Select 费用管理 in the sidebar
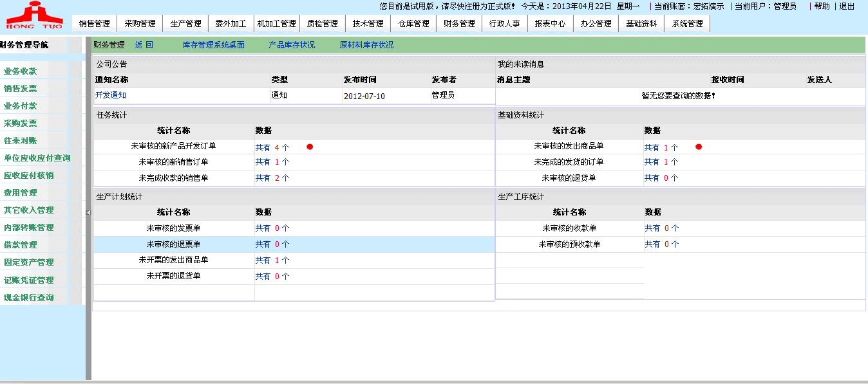 coord(21,192)
